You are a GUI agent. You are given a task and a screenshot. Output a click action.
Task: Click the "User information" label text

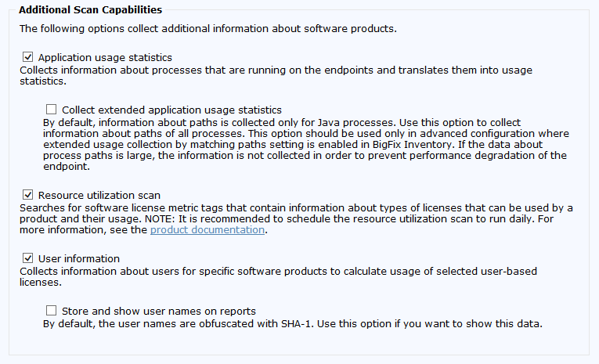click(x=78, y=259)
